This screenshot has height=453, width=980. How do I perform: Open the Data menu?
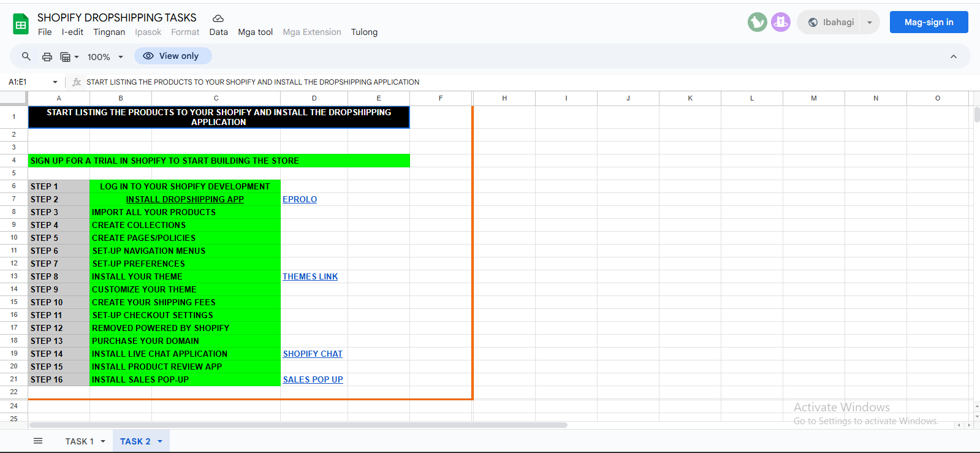coord(218,32)
